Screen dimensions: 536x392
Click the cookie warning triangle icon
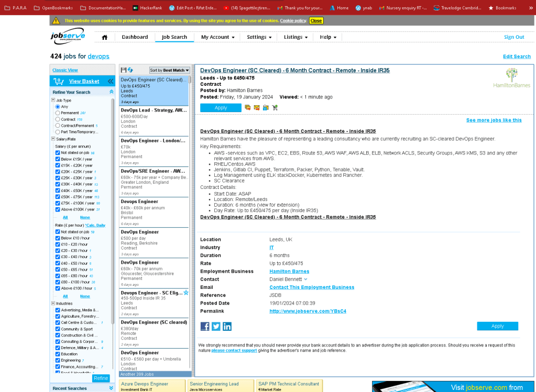pos(56,20)
